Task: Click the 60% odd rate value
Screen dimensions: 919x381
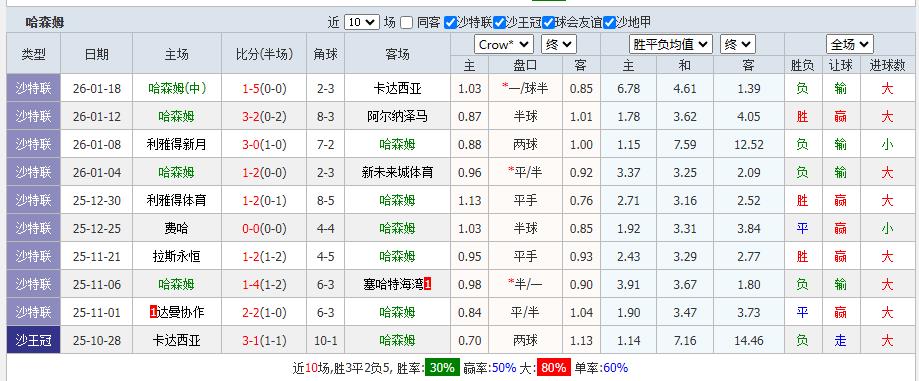Action: pos(615,368)
